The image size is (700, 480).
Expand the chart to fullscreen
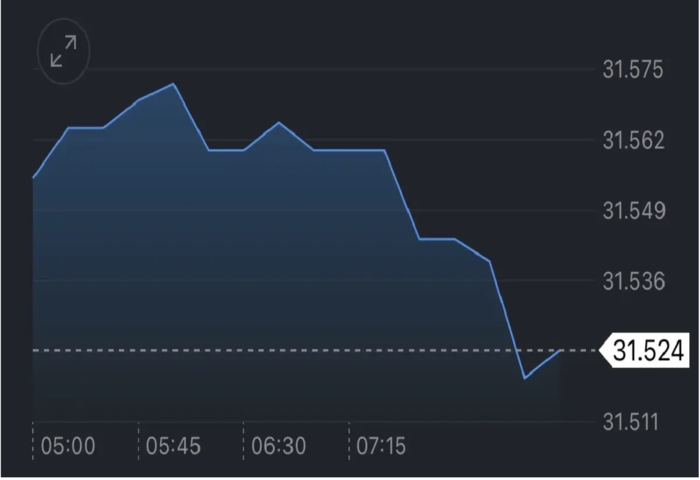(x=63, y=52)
